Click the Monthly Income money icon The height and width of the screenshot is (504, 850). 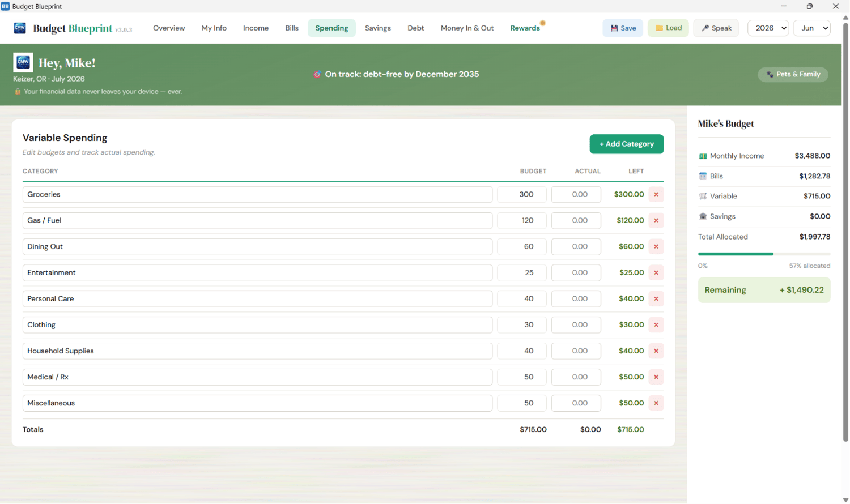point(703,156)
